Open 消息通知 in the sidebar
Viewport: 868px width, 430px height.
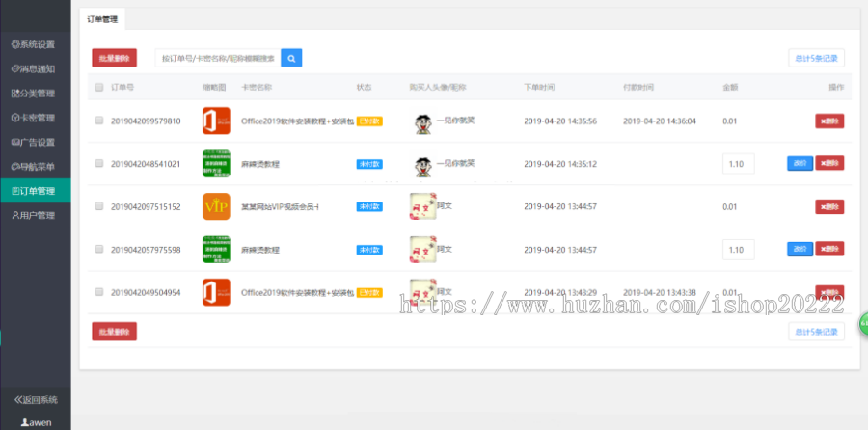click(36, 69)
